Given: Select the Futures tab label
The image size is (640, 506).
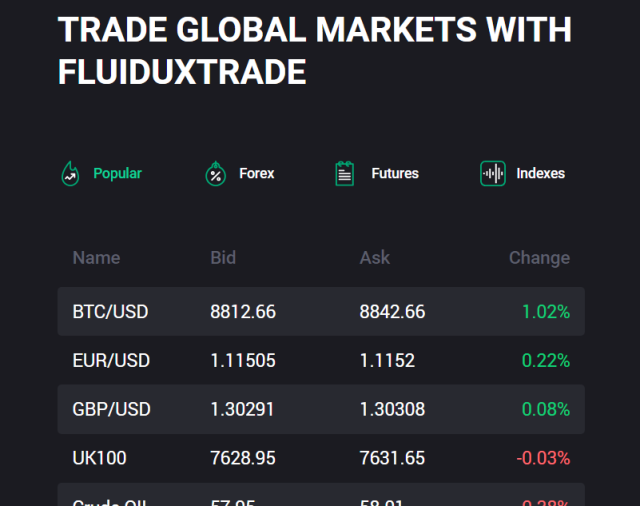Looking at the screenshot, I should [x=395, y=173].
